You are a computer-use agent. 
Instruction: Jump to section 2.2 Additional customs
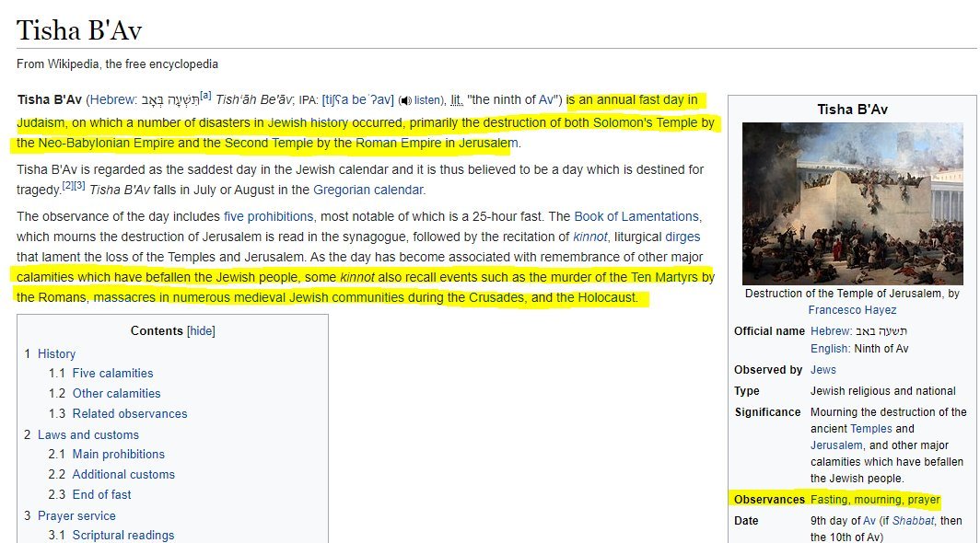[123, 475]
